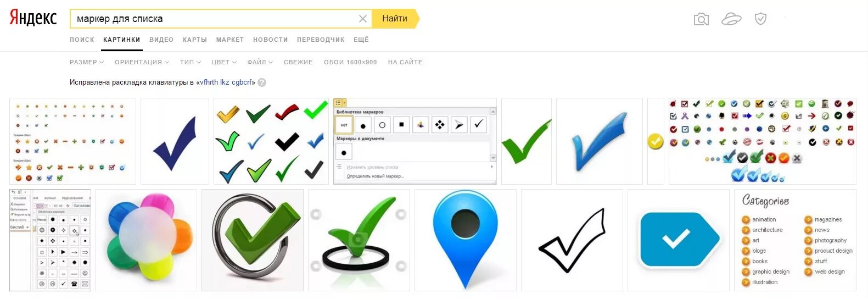
Task: Open the Цвет filter dropdown
Action: click(224, 62)
